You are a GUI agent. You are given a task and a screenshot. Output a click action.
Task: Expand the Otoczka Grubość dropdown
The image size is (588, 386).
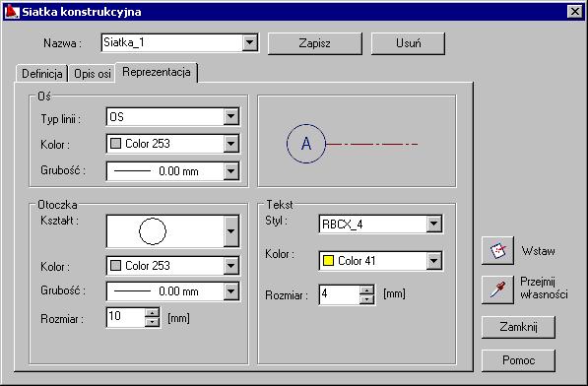pyautogui.click(x=231, y=291)
